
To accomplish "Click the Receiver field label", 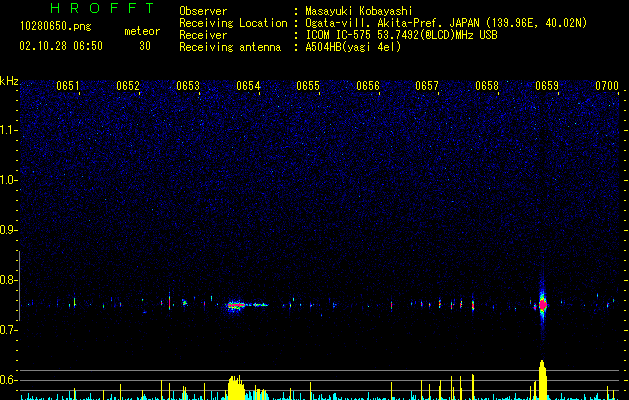I will pyautogui.click(x=203, y=35).
